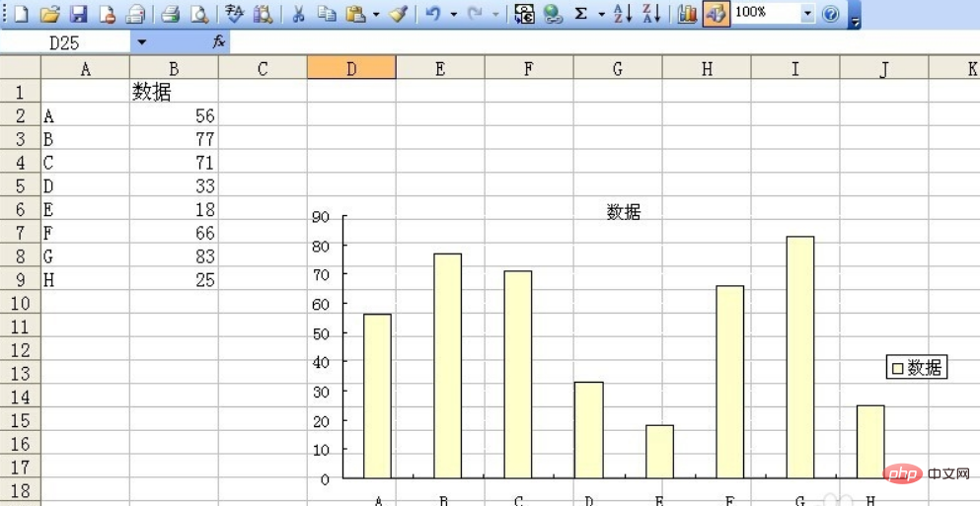980x506 pixels.
Task: Click the fx insert function button
Action: coord(219,42)
